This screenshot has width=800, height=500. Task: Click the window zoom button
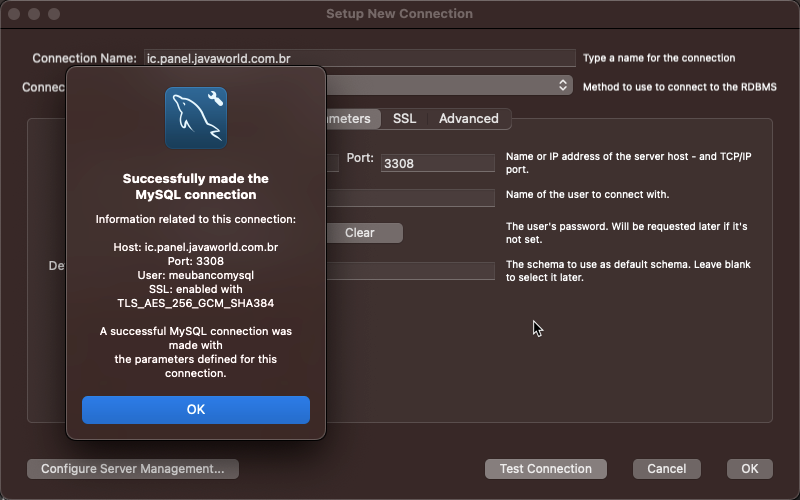(x=54, y=14)
